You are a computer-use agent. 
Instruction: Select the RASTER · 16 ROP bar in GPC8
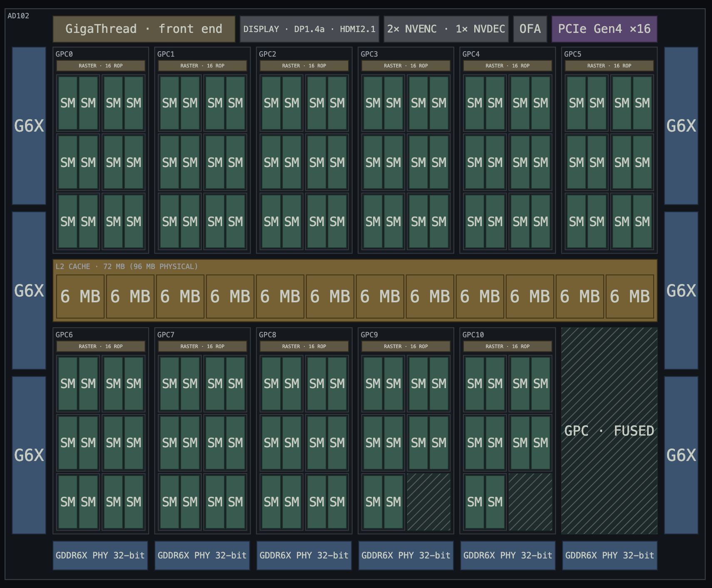coord(304,346)
